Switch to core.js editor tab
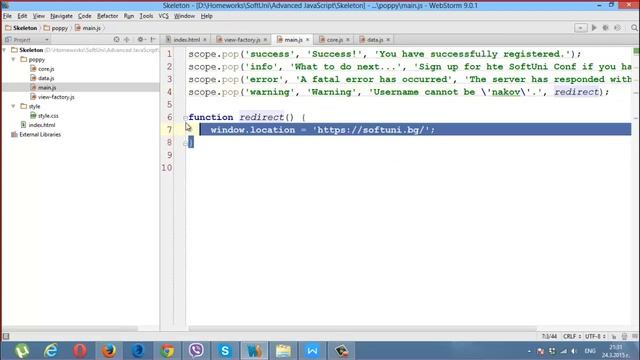 [x=334, y=40]
